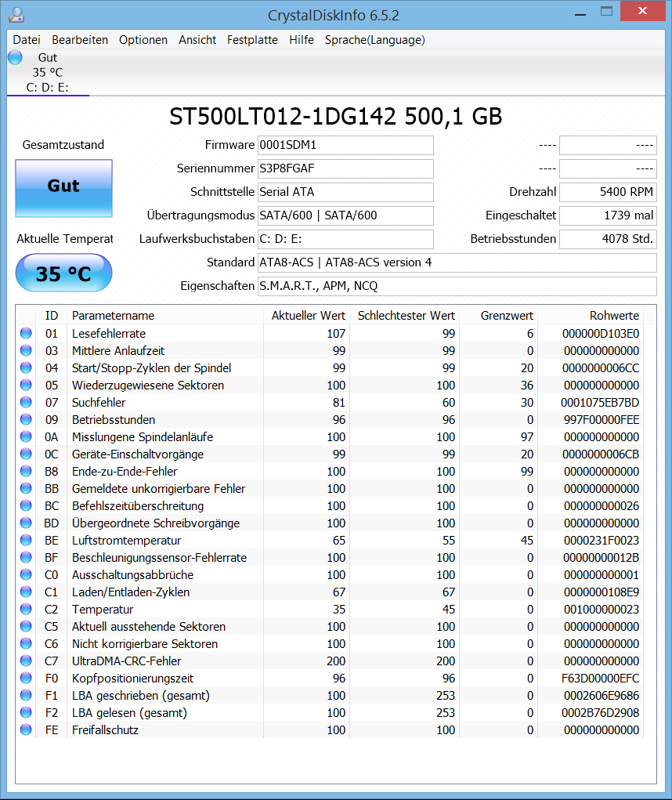The width and height of the screenshot is (672, 800).
Task: Select the Lesefehlerrate parameter name
Action: (109, 334)
